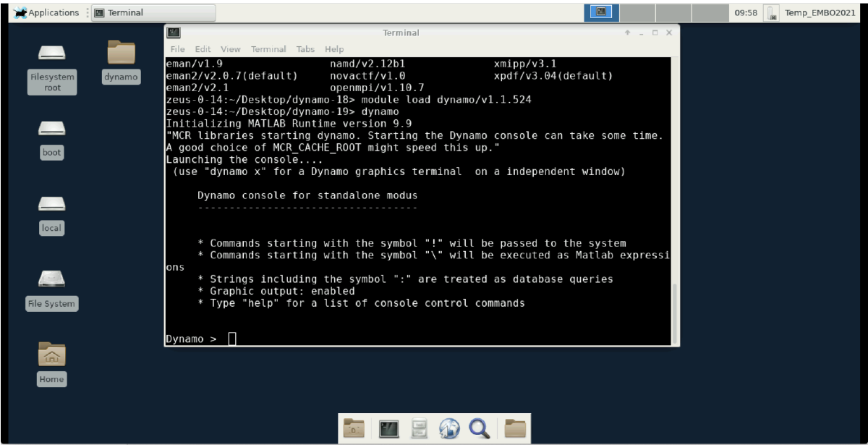Viewport: 868px width, 445px height.
Task: Open the Tabs menu in Terminal
Action: pos(305,49)
